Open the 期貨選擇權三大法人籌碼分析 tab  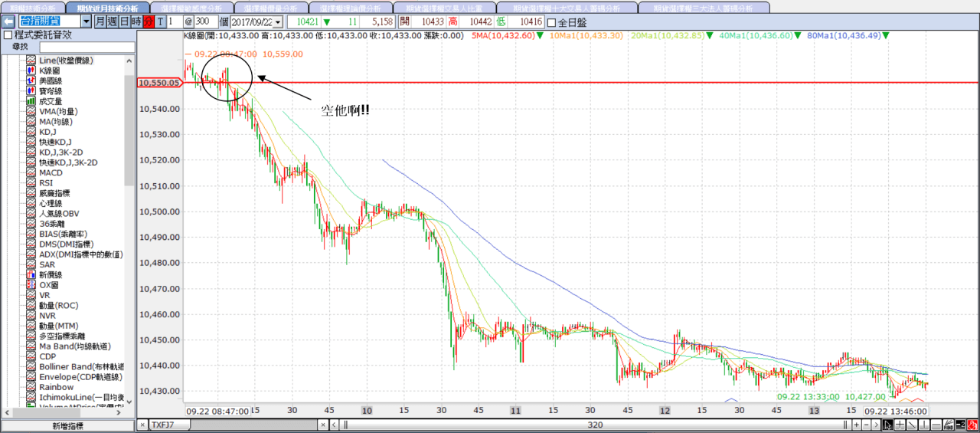tap(704, 8)
